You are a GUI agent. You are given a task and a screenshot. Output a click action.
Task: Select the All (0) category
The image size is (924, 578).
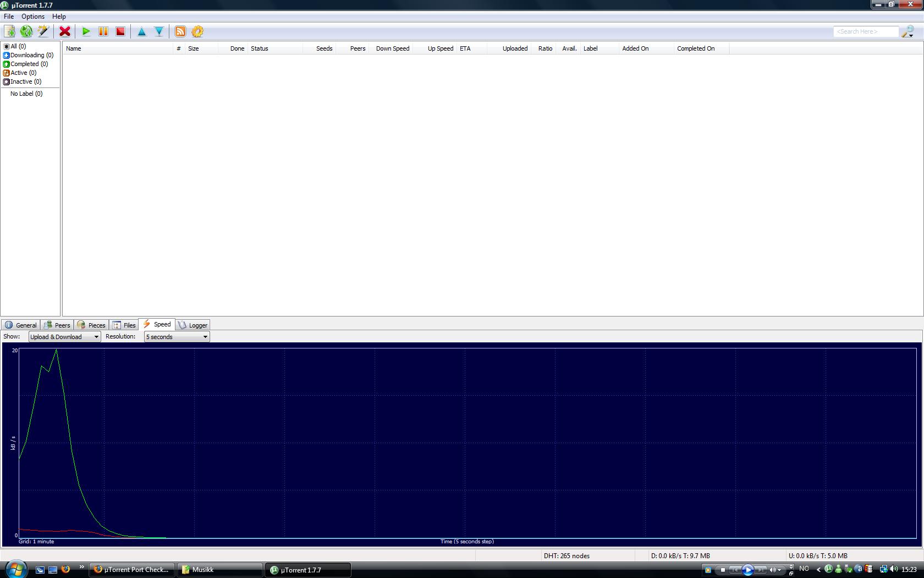15,46
